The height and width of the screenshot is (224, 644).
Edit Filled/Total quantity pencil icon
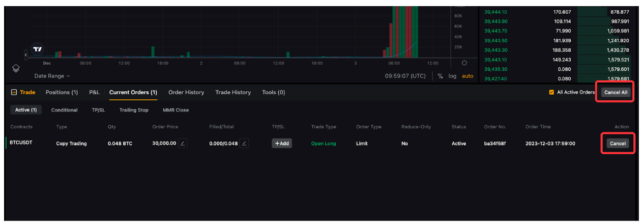point(245,144)
